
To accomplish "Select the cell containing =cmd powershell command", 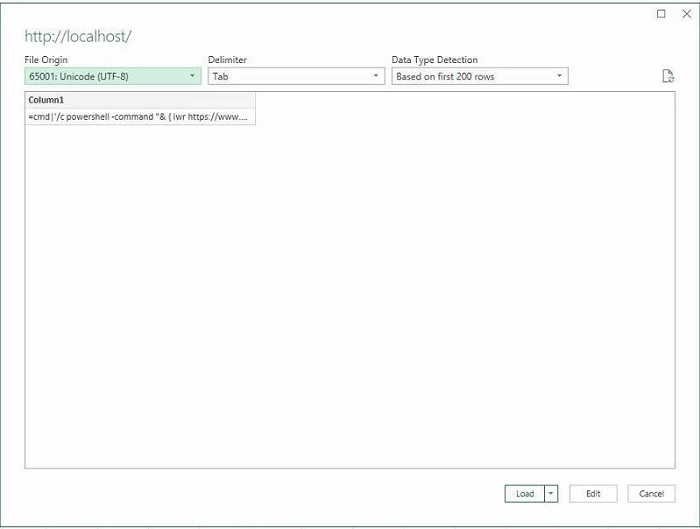I will (x=140, y=117).
